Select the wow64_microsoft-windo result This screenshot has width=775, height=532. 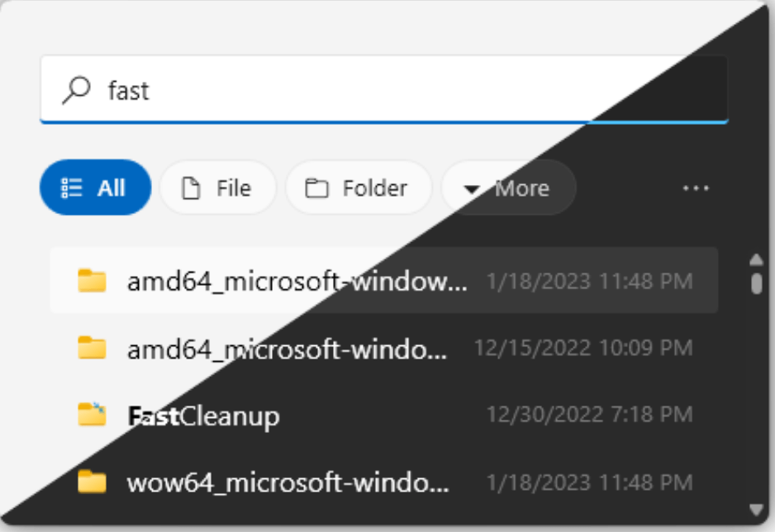384,482
